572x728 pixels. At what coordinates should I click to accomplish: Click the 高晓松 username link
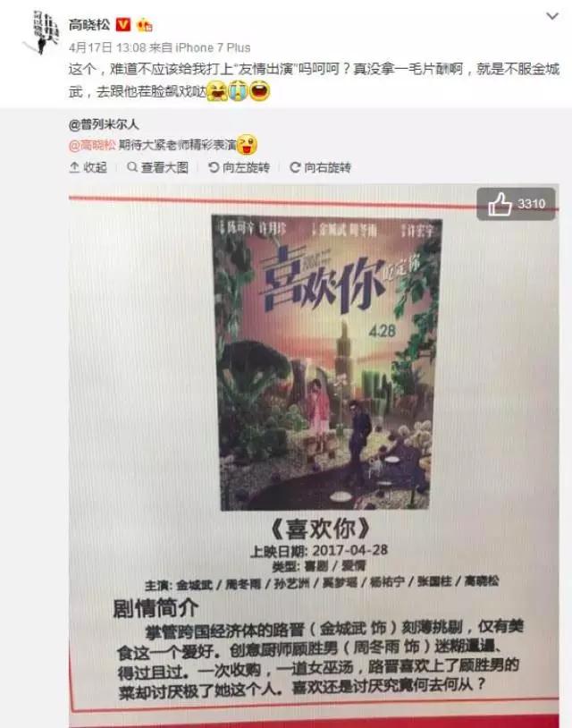[89, 24]
